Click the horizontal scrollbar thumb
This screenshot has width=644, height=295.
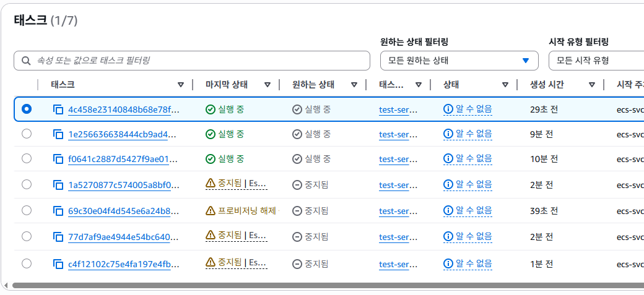[x=328, y=285]
